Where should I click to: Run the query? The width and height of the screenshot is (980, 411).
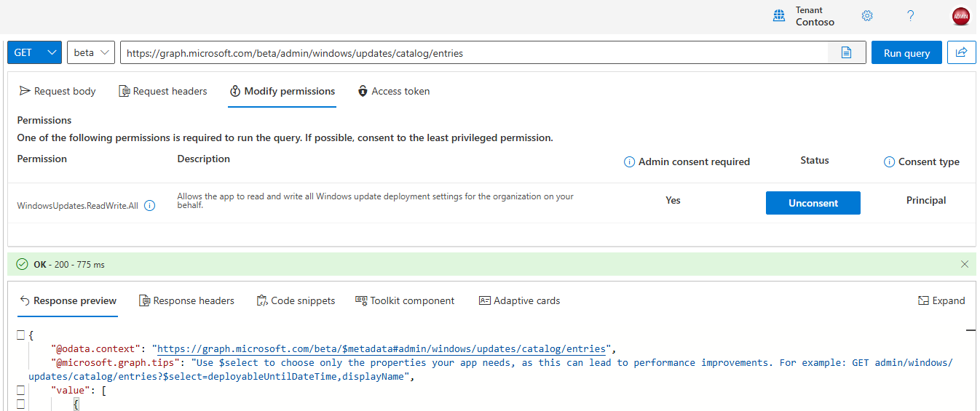[x=906, y=52]
